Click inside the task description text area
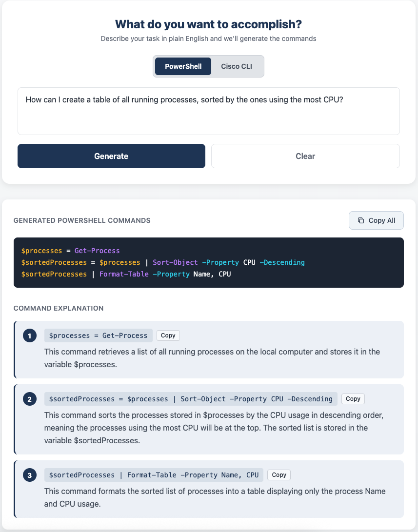This screenshot has width=418, height=532. coord(208,111)
